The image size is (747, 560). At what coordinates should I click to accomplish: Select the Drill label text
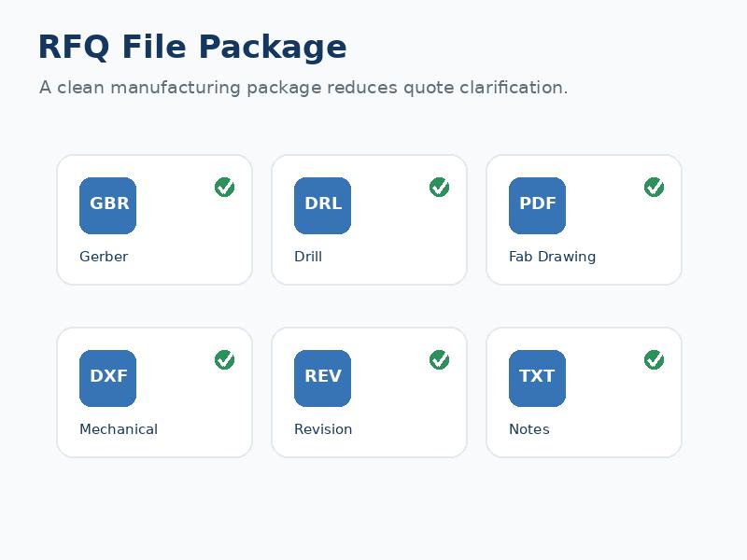308,257
